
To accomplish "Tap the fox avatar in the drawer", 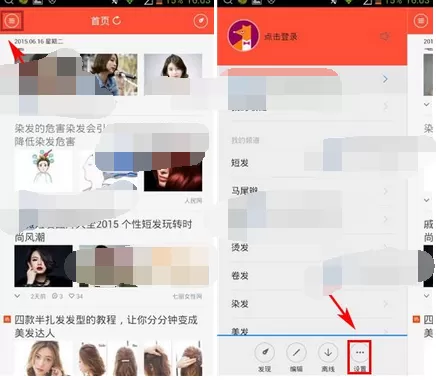I will click(243, 35).
